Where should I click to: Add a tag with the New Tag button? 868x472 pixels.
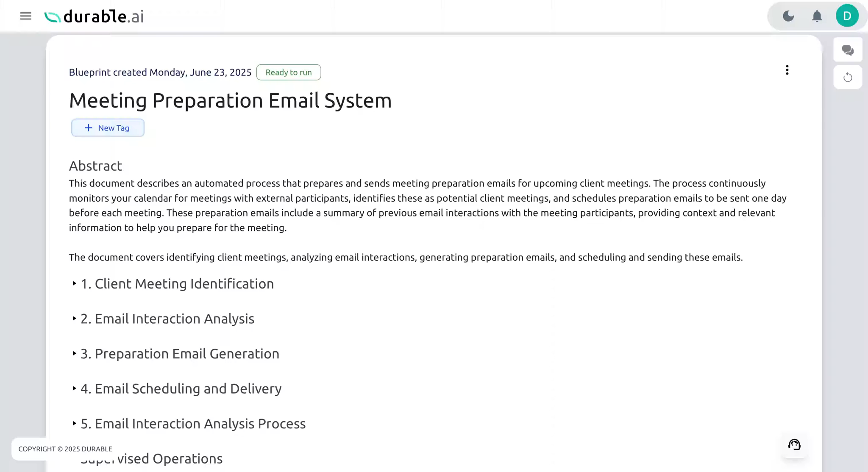(108, 128)
